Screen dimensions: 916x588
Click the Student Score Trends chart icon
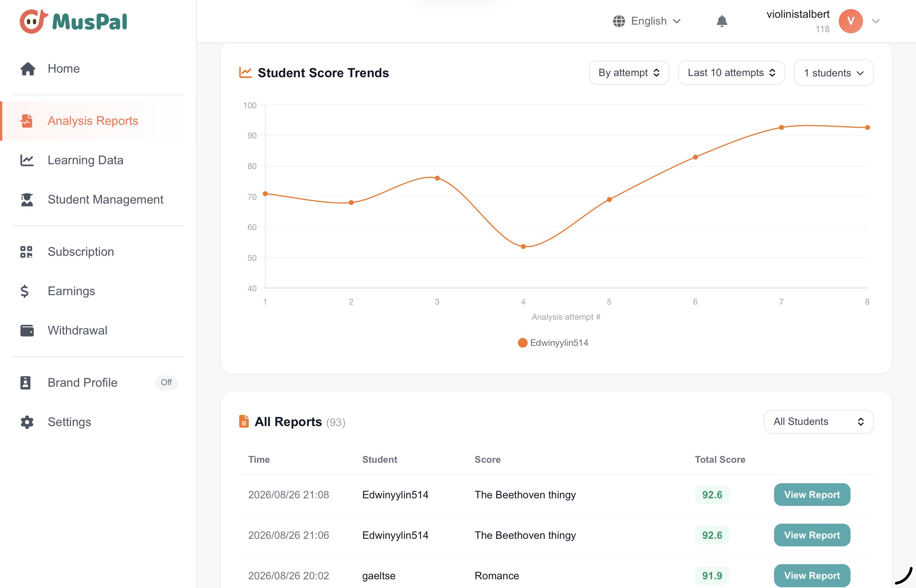(245, 72)
